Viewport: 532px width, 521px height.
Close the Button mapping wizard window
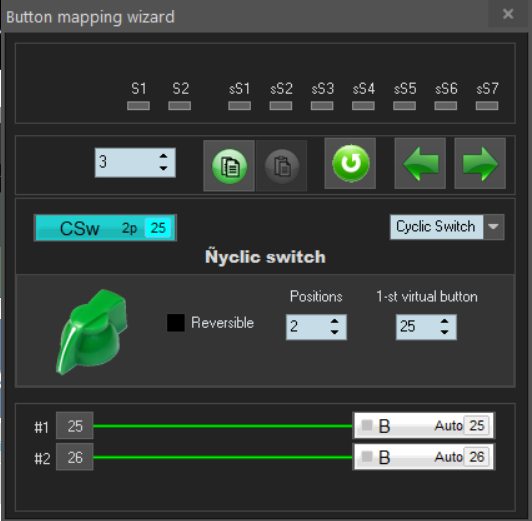pyautogui.click(x=508, y=14)
